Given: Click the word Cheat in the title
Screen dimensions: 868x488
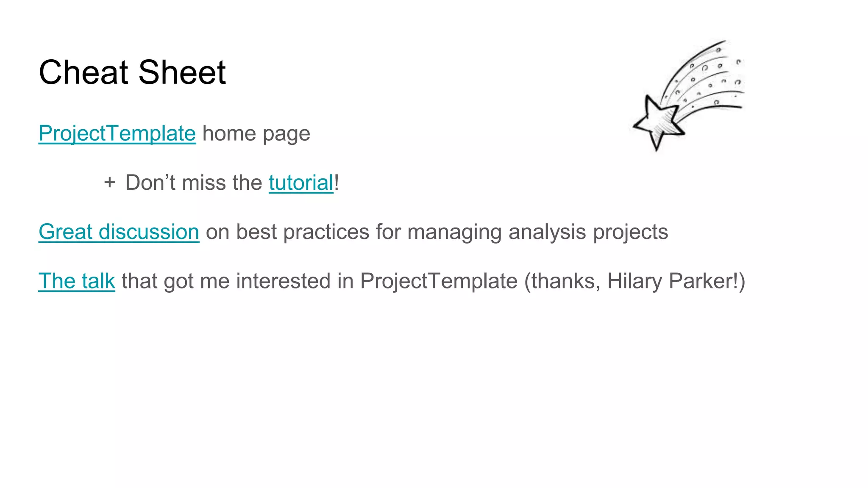Looking at the screenshot, I should coord(83,72).
